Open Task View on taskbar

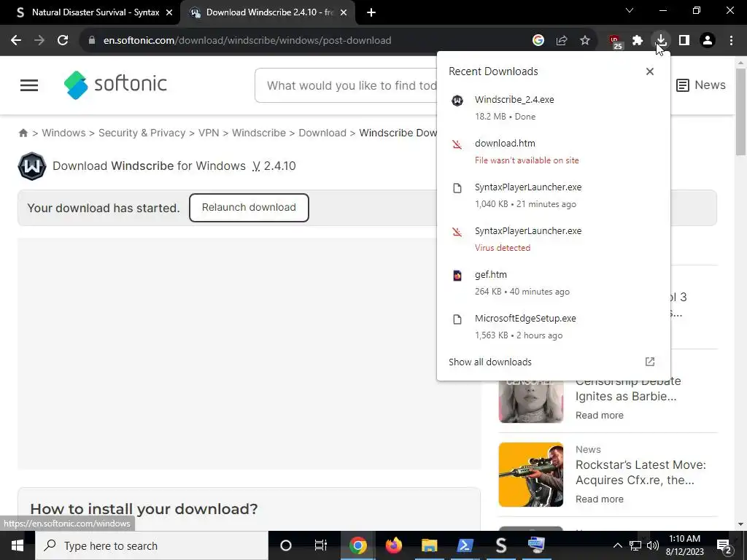(321, 545)
